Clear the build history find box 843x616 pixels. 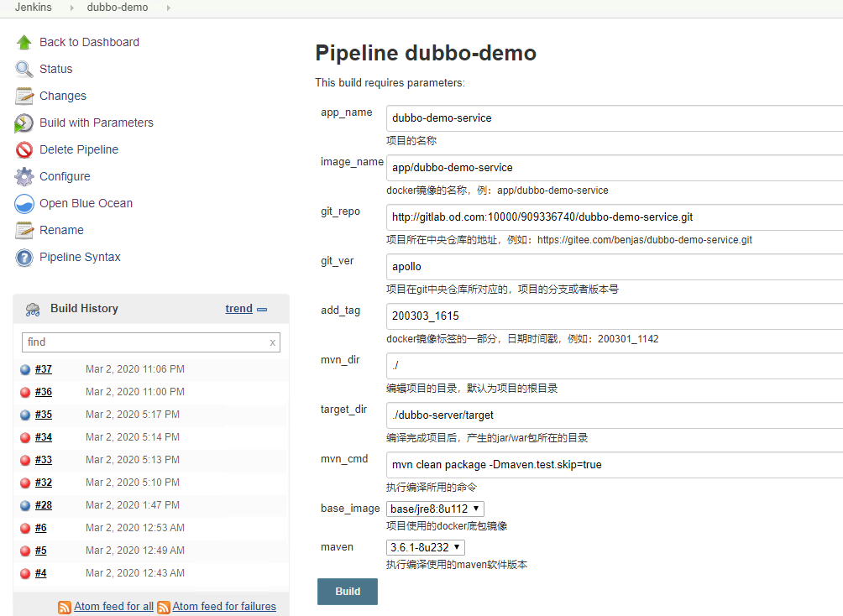pos(272,342)
